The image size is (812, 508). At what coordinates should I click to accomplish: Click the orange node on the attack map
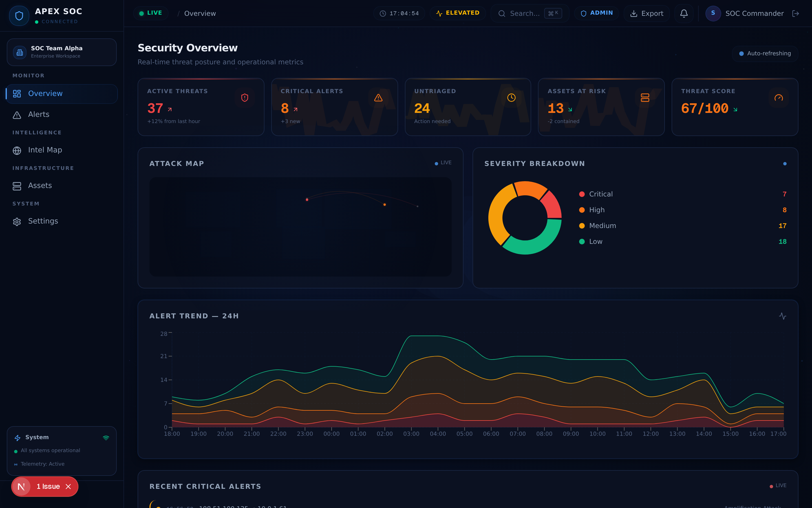tap(385, 205)
